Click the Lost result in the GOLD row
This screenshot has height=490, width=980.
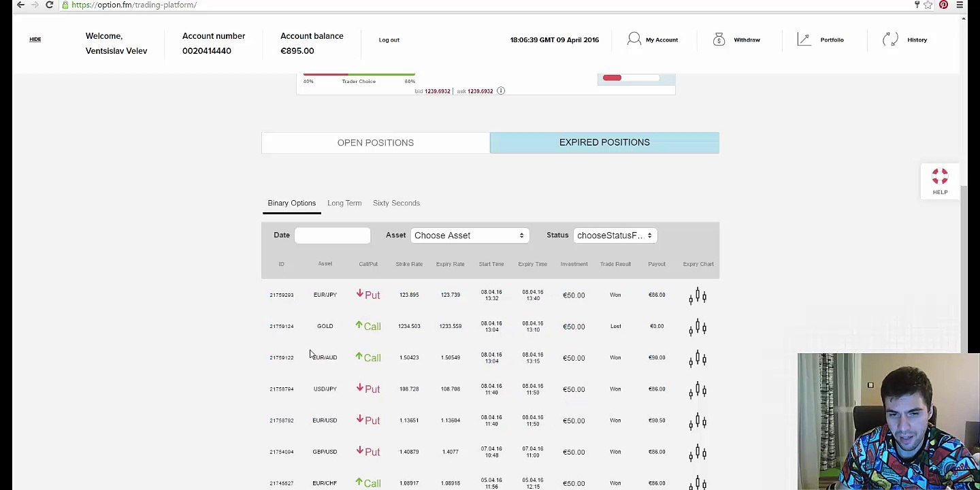click(615, 326)
